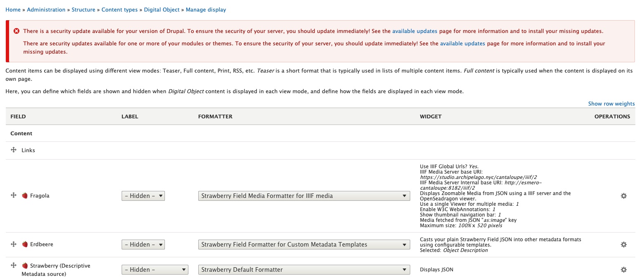The image size is (644, 280).
Task: Click the drag handle for Links row
Action: pyautogui.click(x=13, y=150)
